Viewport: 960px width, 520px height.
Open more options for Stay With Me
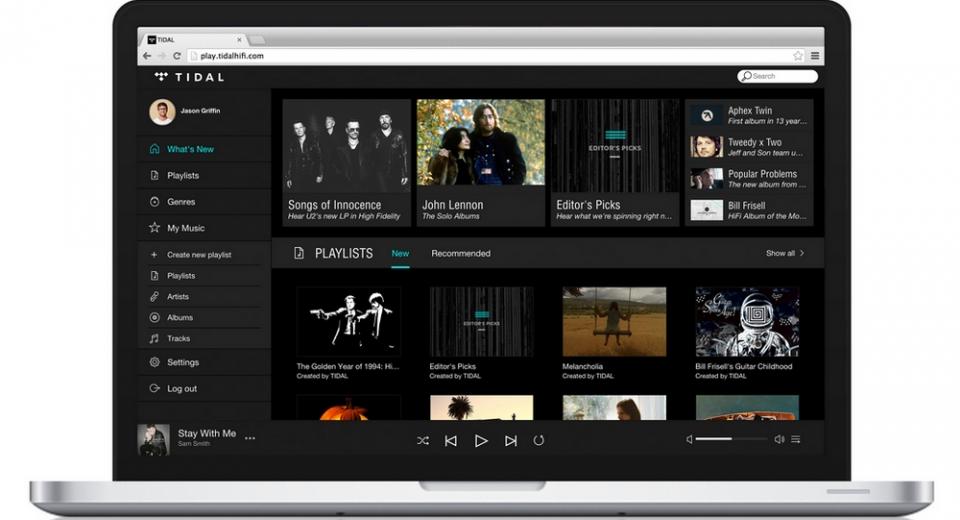[x=250, y=439]
